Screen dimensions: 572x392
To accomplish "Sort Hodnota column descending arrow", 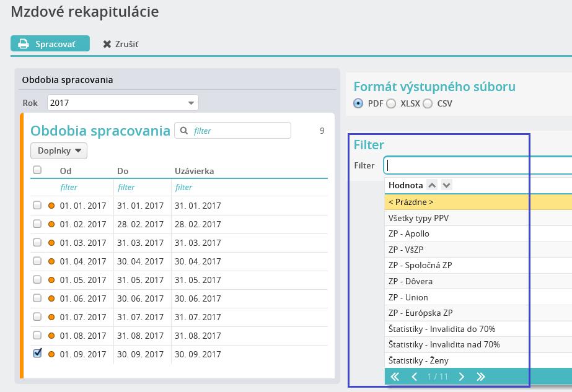I will tap(447, 185).
